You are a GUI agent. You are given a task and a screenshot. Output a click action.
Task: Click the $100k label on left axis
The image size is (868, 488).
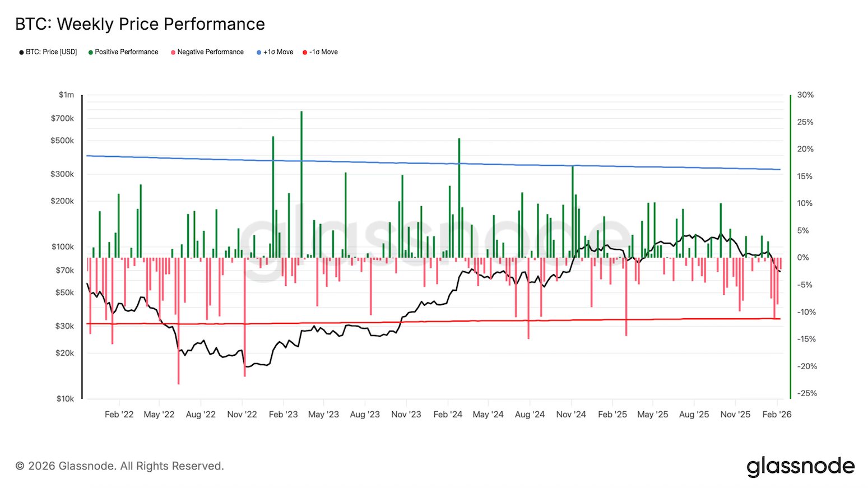click(63, 247)
